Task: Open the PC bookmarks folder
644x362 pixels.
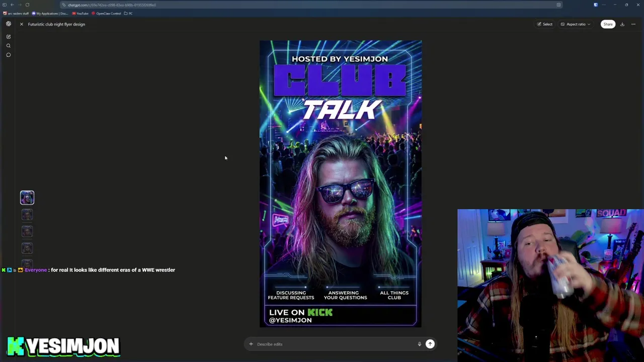Action: pyautogui.click(x=128, y=14)
